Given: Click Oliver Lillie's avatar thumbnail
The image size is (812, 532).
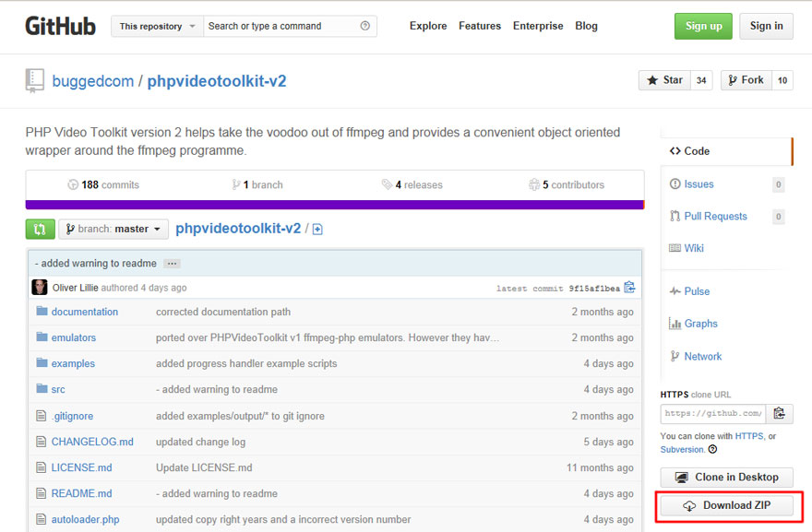Looking at the screenshot, I should (40, 288).
